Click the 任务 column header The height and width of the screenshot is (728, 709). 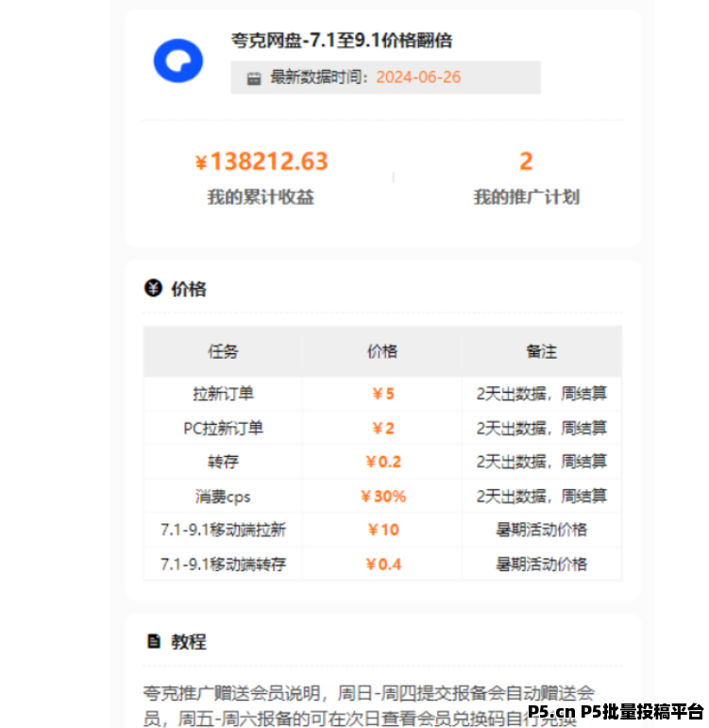[223, 351]
